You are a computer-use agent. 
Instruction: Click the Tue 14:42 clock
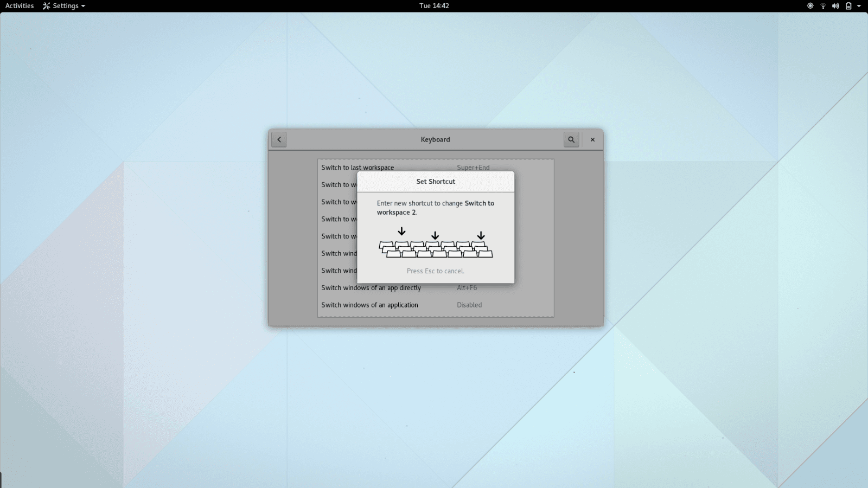[x=434, y=6]
